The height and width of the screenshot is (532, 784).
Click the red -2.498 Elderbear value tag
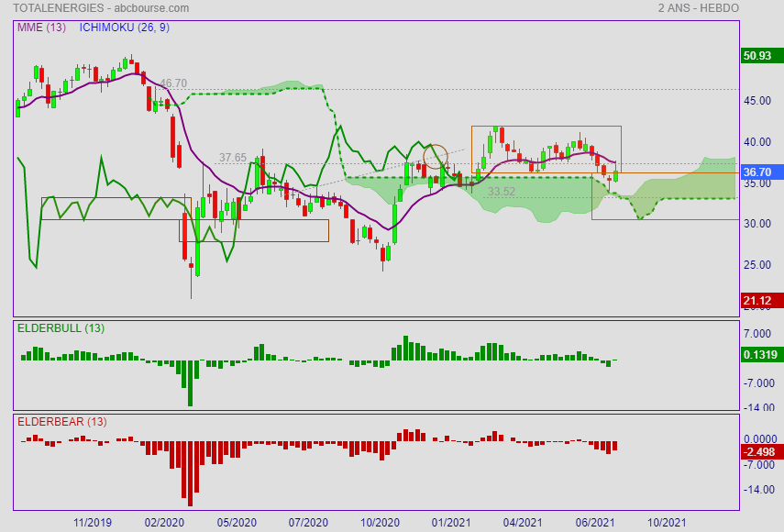click(762, 452)
